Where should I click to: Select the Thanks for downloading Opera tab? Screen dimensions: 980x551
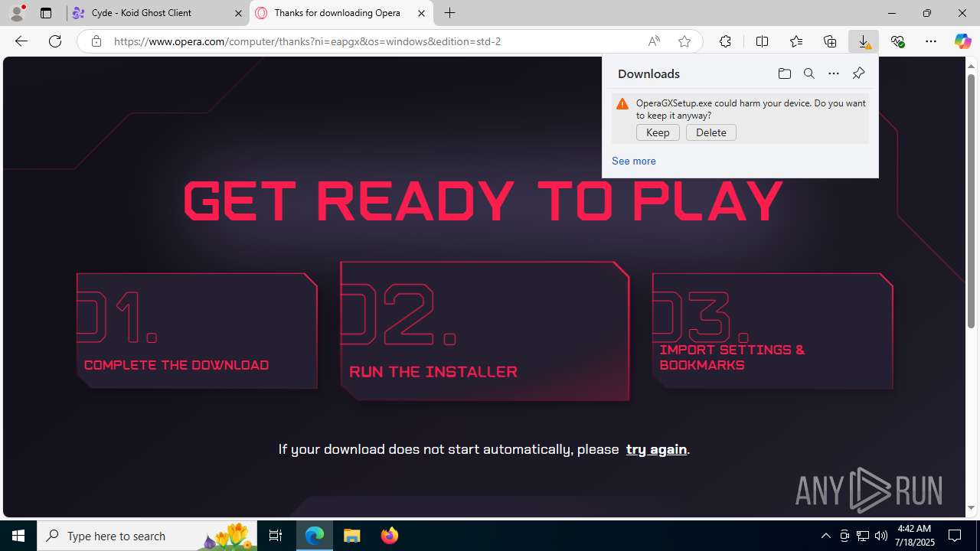pos(341,13)
